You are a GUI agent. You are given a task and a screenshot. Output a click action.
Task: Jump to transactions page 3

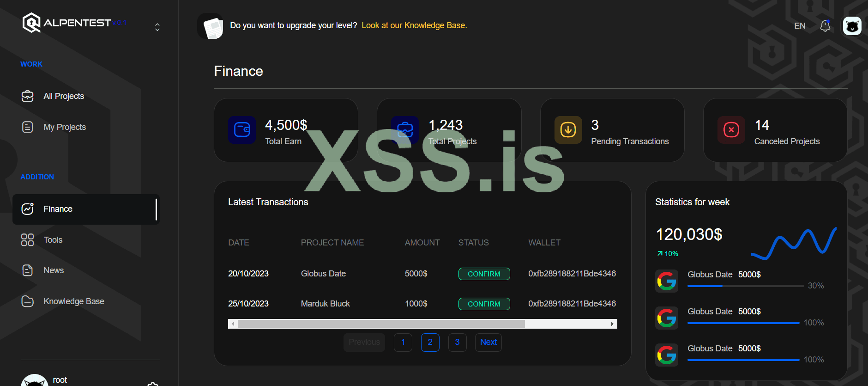pos(458,343)
